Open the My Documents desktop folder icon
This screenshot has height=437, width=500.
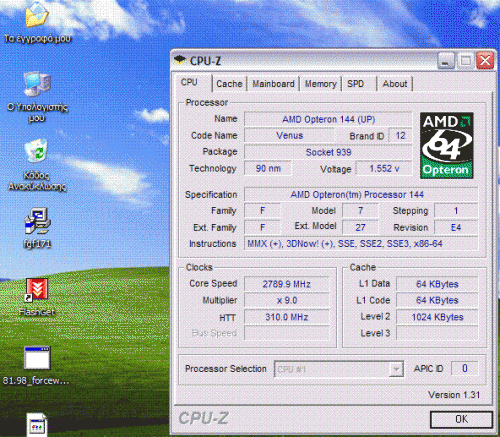click(x=37, y=15)
